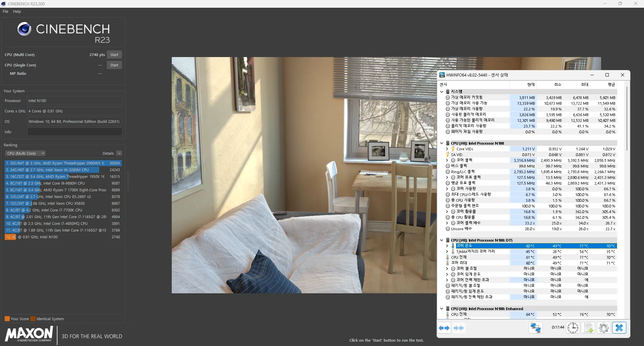Image resolution: width=644 pixels, height=346 pixels.
Task: Click the clock icon next to 버스 클럭
Action: [447, 166]
